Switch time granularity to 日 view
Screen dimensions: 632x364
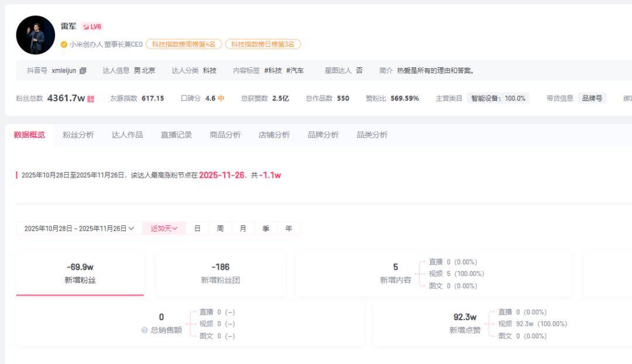pos(197,228)
